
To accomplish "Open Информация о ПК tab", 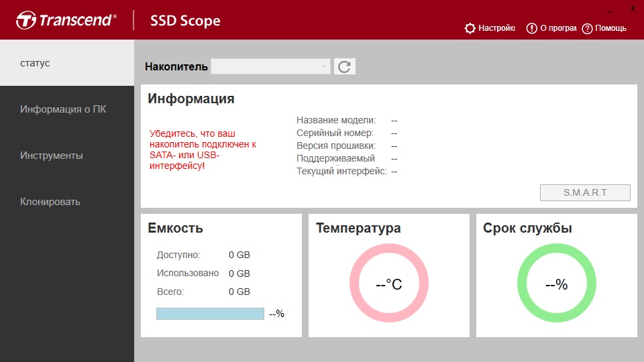I will [67, 109].
